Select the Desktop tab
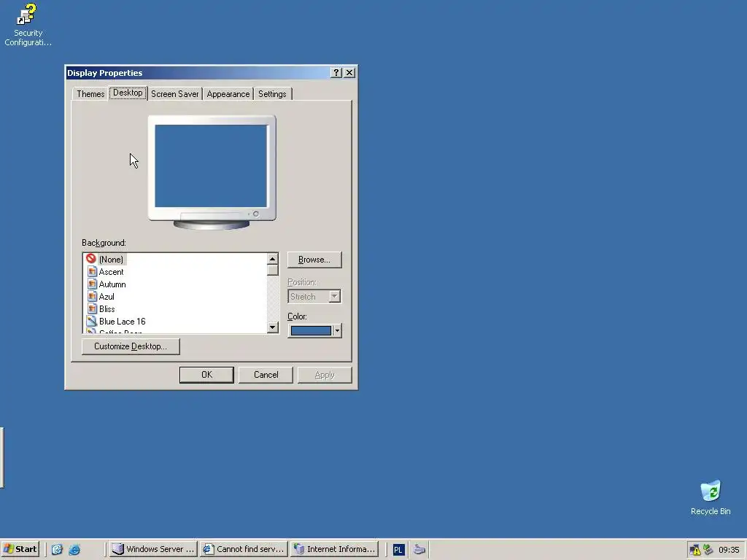 point(128,93)
